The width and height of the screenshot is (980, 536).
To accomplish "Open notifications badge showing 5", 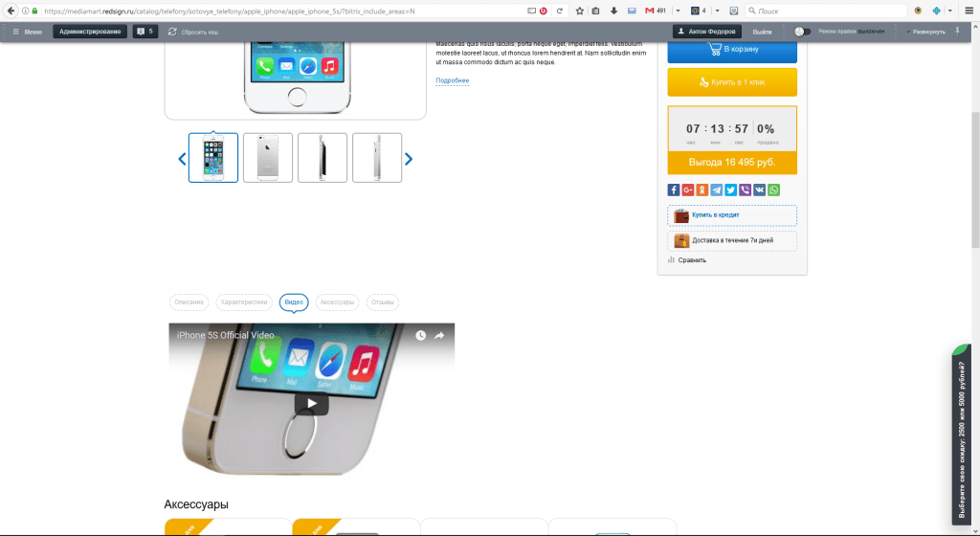I will (x=145, y=32).
